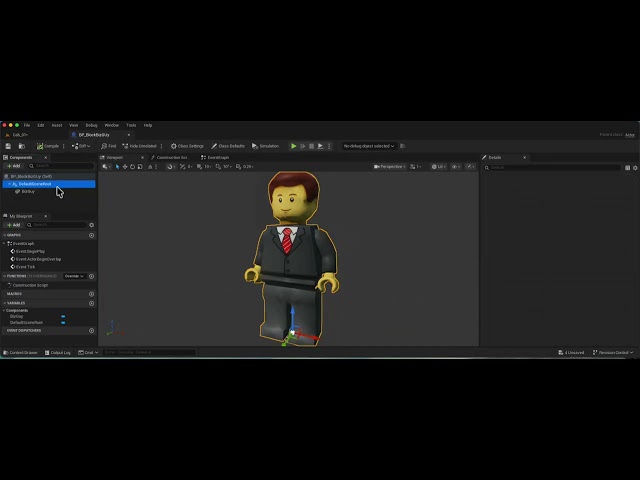Compile the blueprint
This screenshot has width=640, height=480.
(48, 146)
